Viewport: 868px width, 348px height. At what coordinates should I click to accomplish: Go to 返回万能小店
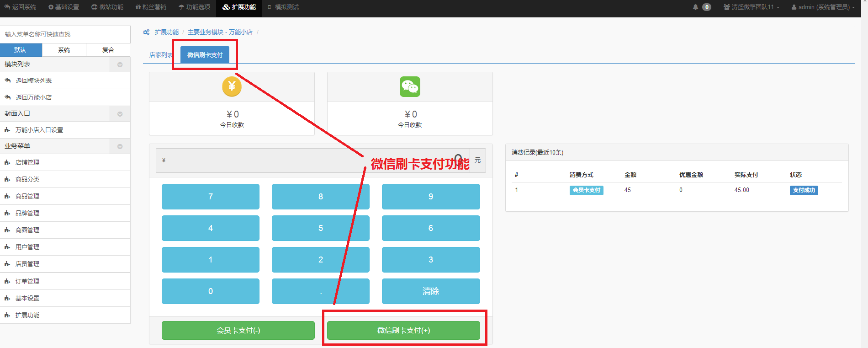point(65,97)
